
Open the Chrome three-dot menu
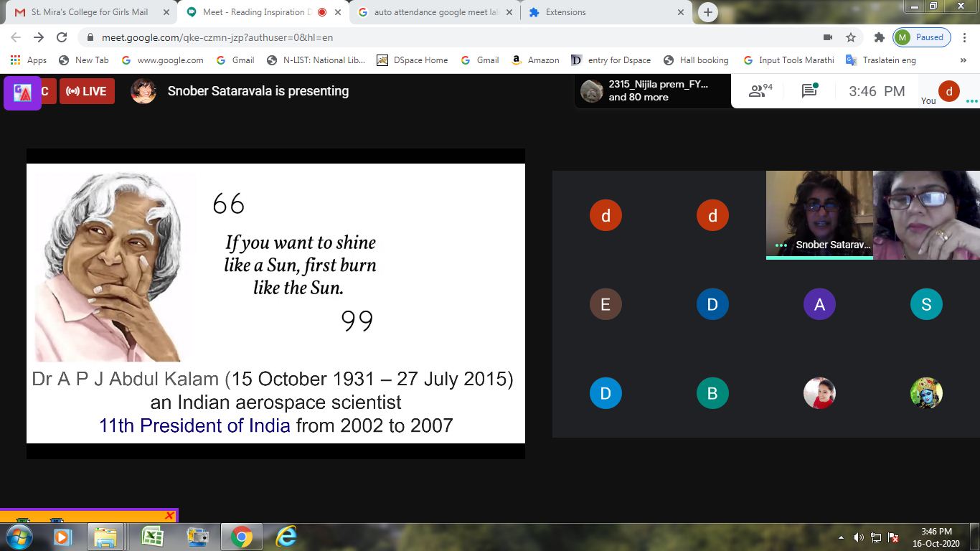(x=965, y=37)
